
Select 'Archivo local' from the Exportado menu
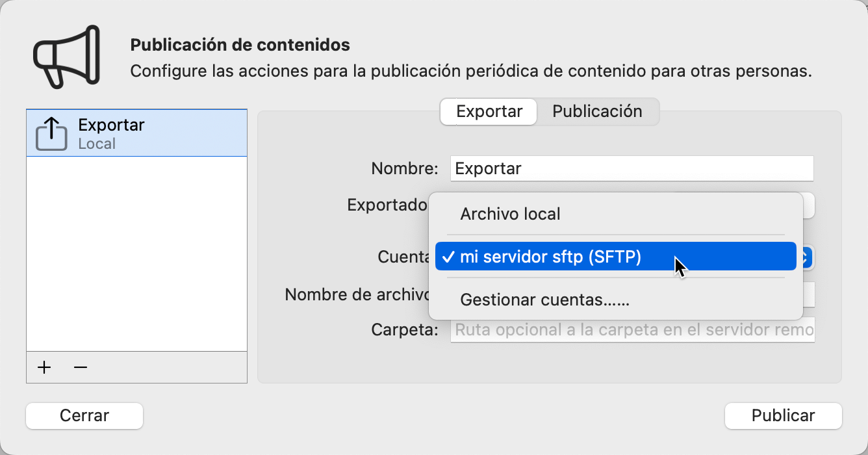tap(510, 213)
